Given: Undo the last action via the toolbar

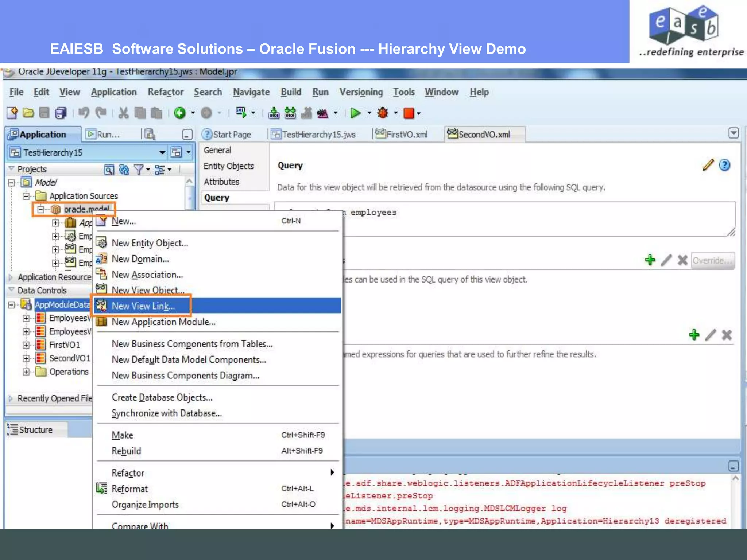Looking at the screenshot, I should click(84, 113).
